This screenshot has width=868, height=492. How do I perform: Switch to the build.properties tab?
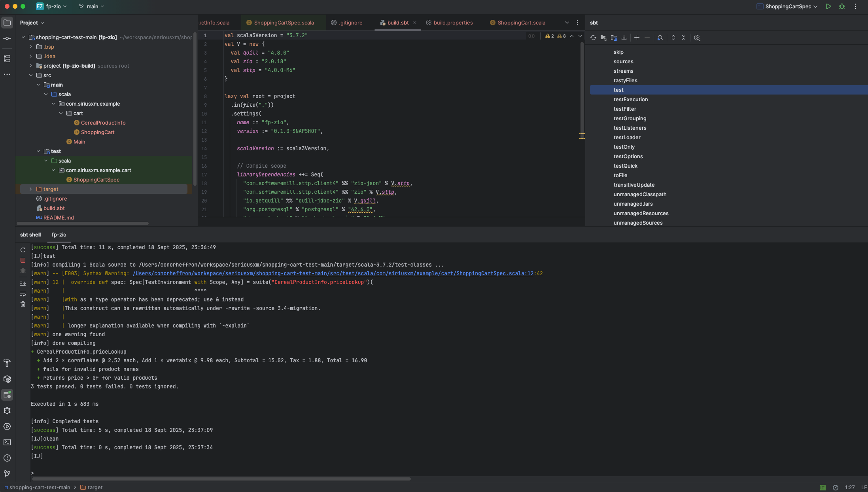pos(452,23)
